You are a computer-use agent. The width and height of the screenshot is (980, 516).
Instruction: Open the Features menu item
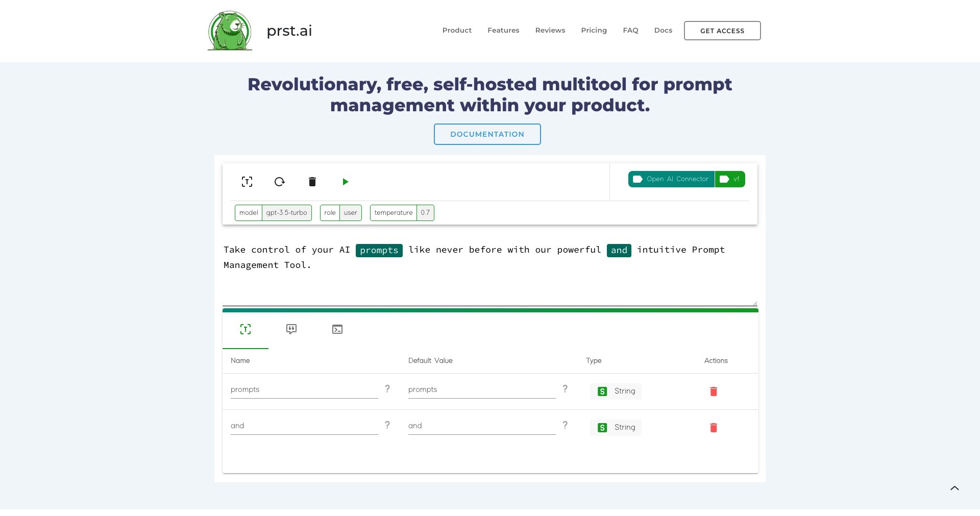[503, 31]
